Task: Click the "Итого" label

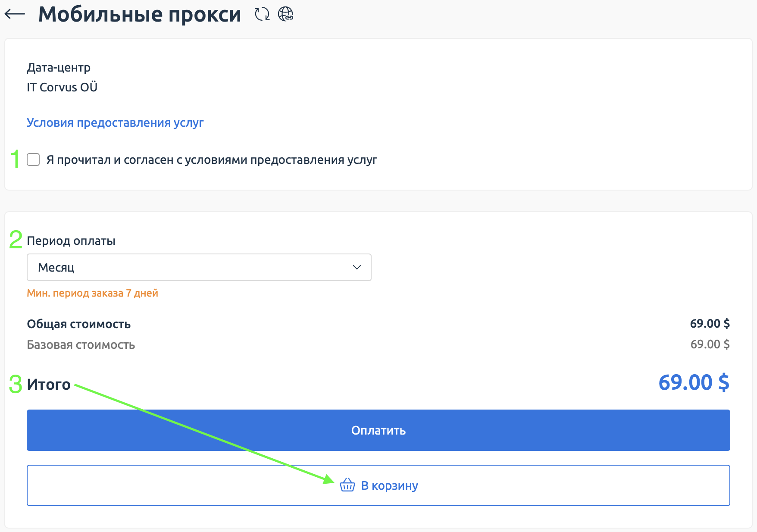Action: [x=49, y=384]
